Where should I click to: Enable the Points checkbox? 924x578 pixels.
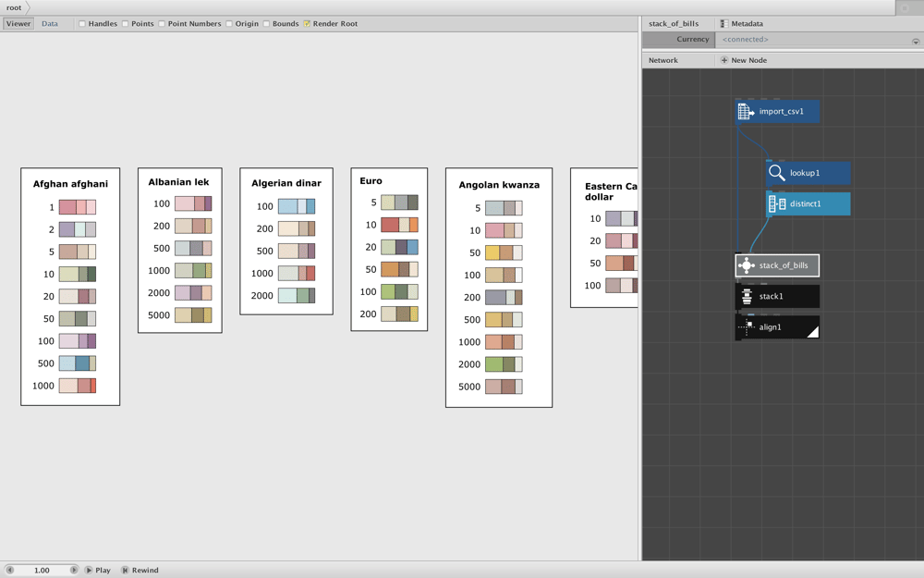click(125, 24)
